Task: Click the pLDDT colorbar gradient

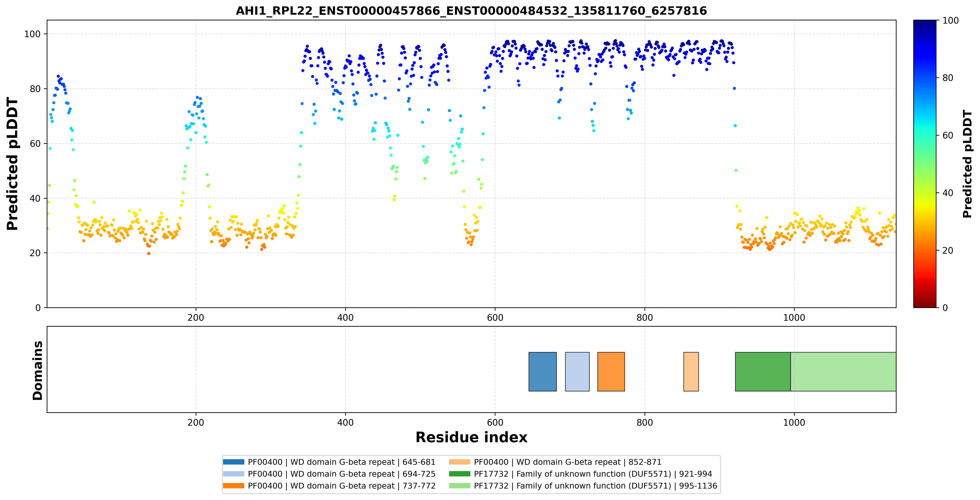Action: [x=925, y=164]
